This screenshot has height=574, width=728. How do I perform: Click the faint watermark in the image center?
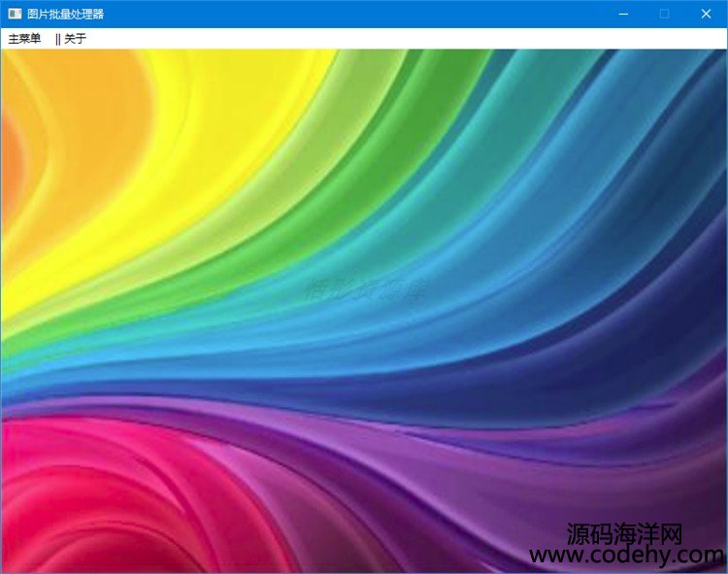point(364,288)
